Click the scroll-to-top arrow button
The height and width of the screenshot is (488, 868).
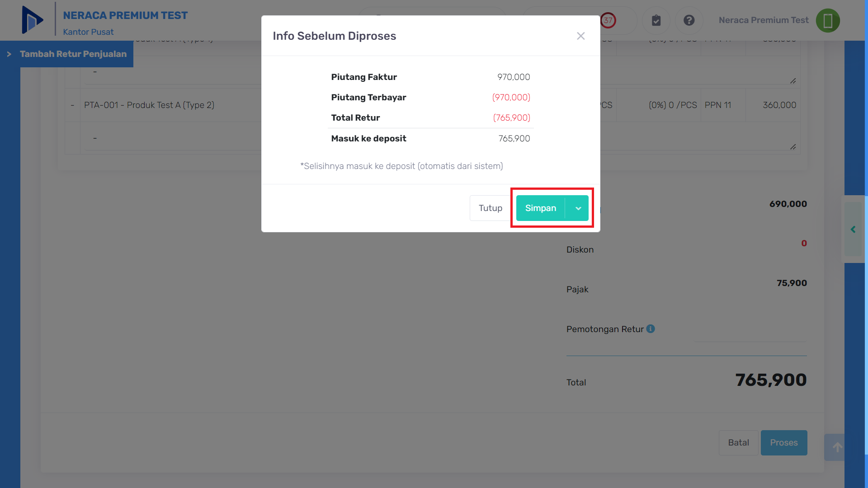coord(837,447)
